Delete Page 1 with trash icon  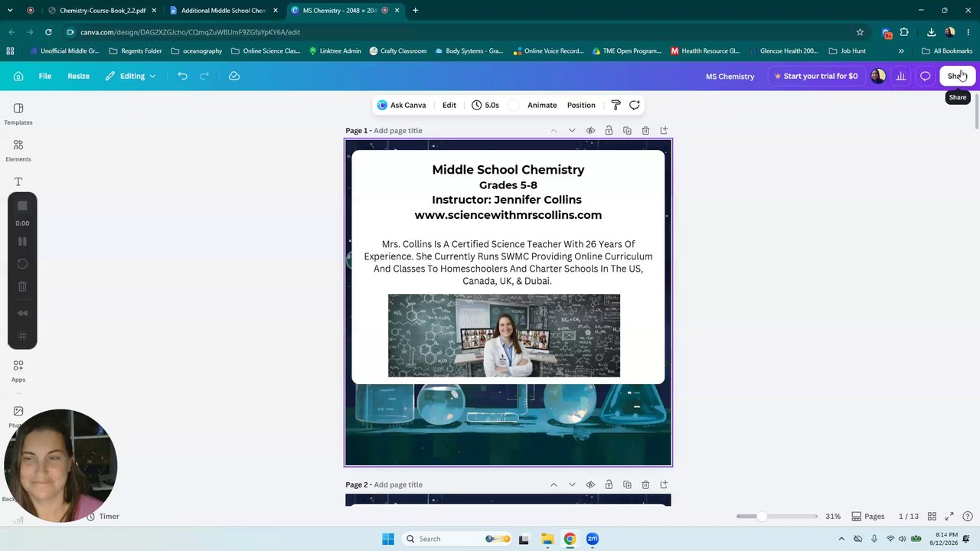click(645, 131)
